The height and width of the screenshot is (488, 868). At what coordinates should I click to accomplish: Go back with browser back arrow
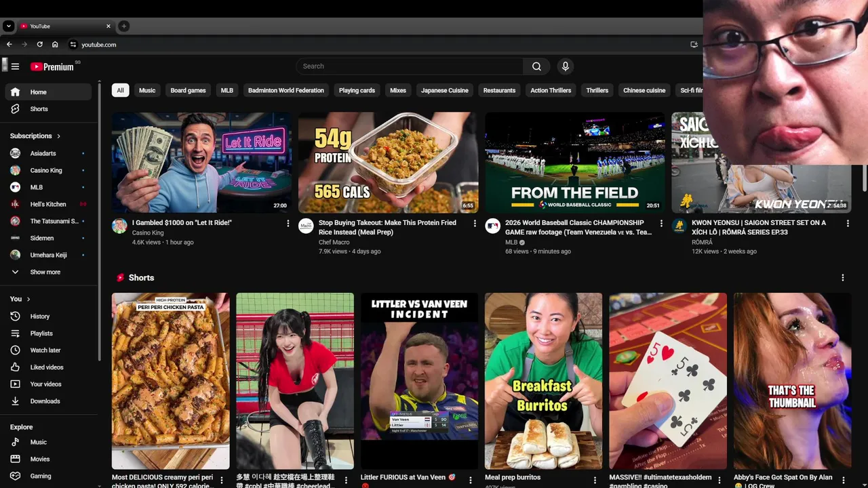9,45
